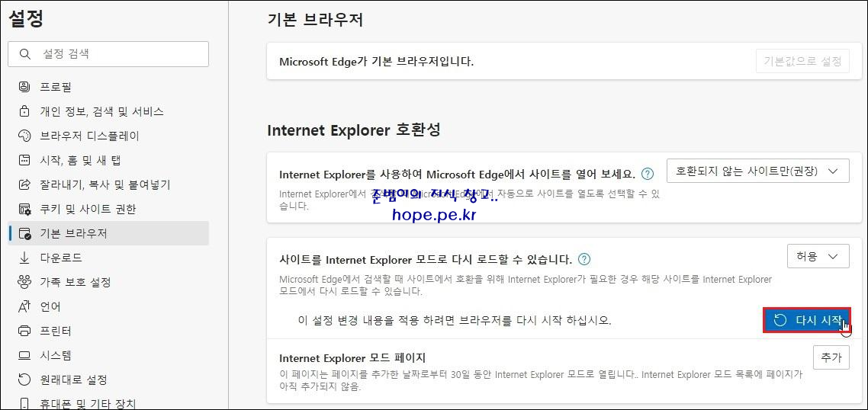Click the magnifier icon in the settings search
The image size is (868, 410).
[24, 54]
